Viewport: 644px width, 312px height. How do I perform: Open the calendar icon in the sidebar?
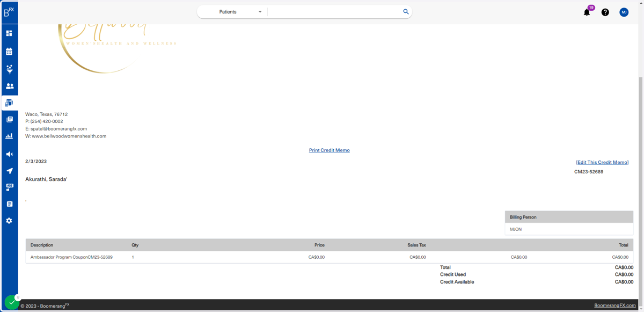pyautogui.click(x=9, y=52)
